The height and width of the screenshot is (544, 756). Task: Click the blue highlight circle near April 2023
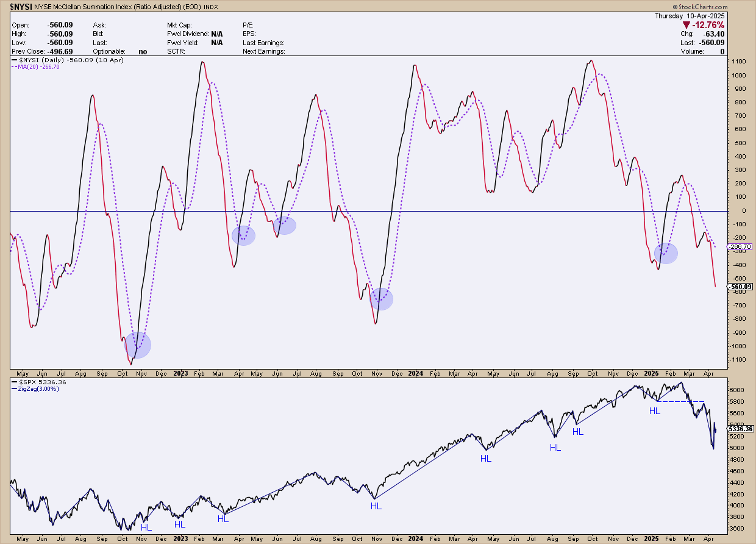243,235
